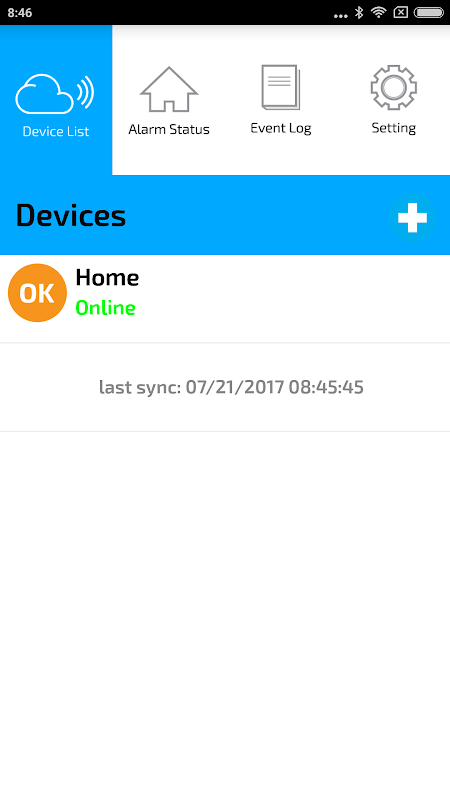Check the Bluetooth icon in status bar
The image size is (450, 800).
(359, 13)
